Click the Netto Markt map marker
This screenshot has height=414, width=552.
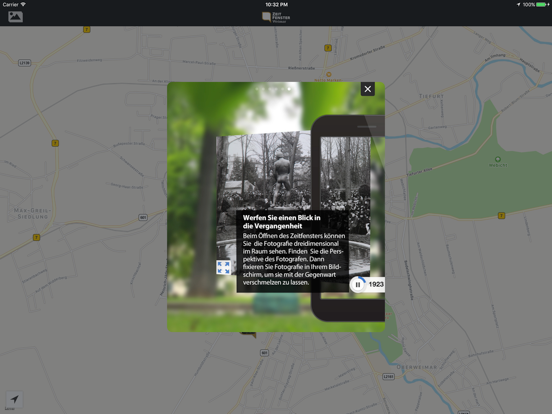pyautogui.click(x=328, y=74)
